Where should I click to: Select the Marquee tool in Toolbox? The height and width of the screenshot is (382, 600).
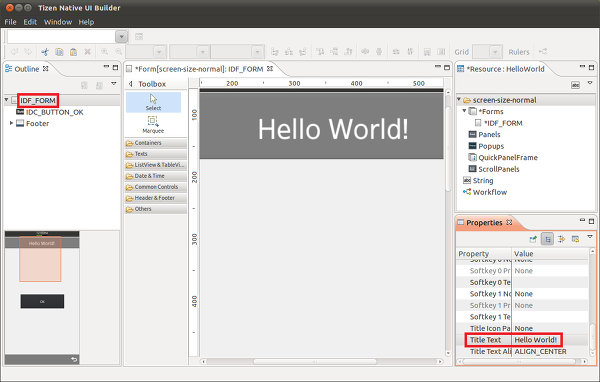tap(153, 124)
